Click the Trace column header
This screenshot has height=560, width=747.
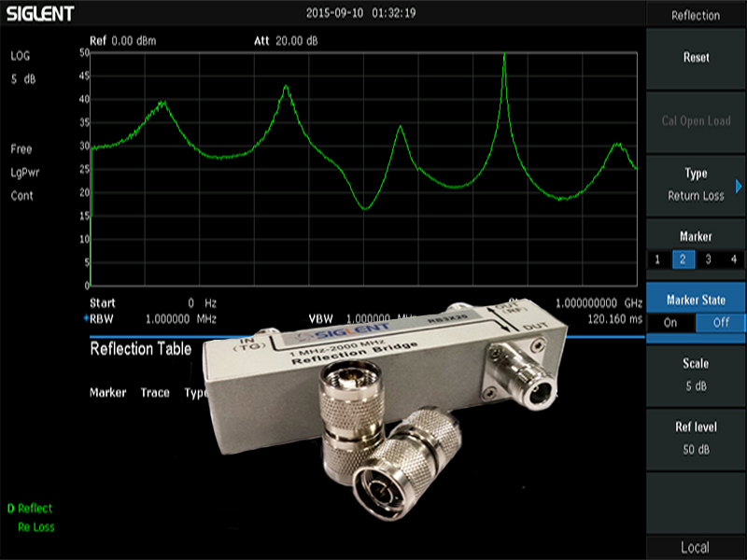pos(155,393)
